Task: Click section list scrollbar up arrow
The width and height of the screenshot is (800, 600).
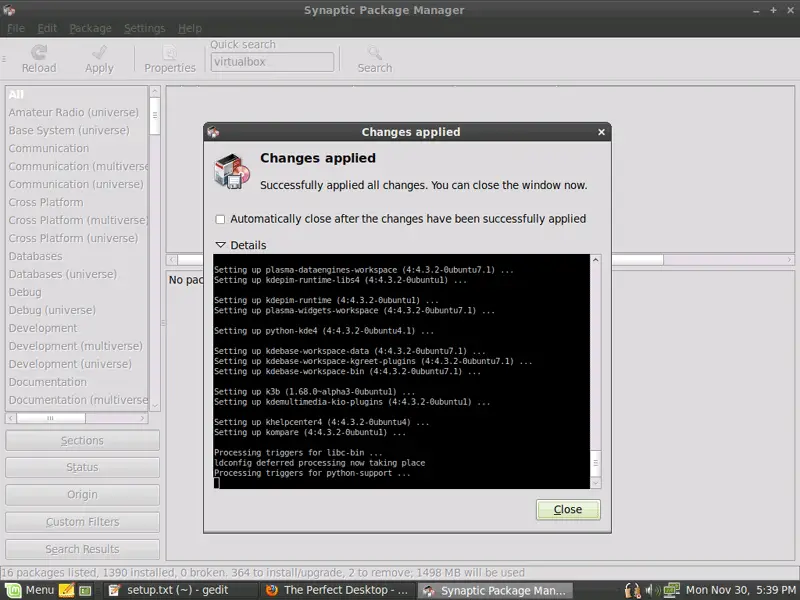Action: coord(155,91)
